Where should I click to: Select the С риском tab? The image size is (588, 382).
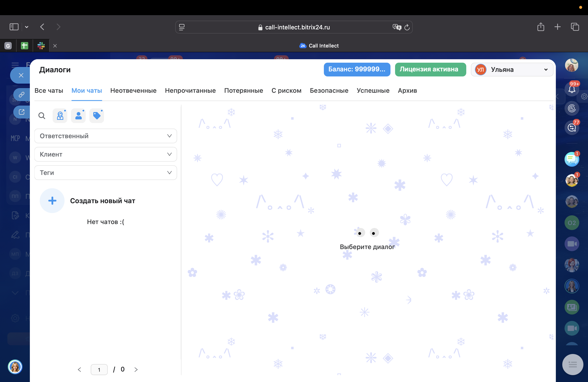click(x=286, y=91)
